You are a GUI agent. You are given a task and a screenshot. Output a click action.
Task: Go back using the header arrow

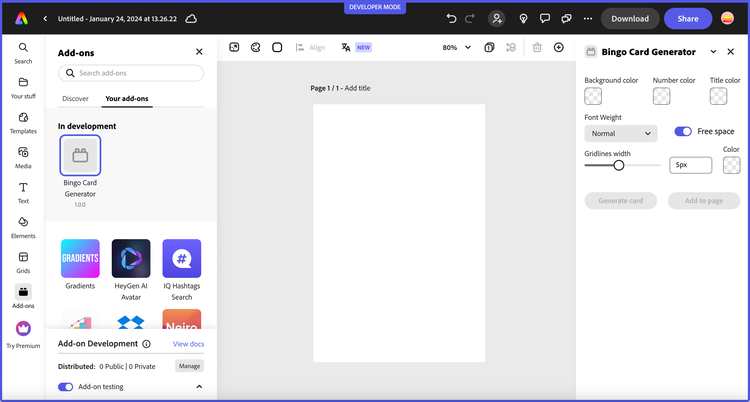(x=45, y=19)
